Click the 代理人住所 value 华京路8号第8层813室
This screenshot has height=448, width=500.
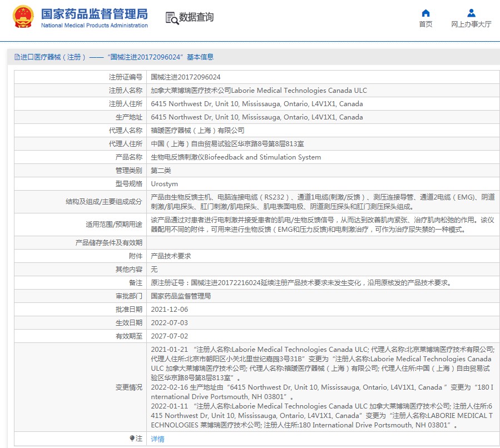[x=227, y=144]
